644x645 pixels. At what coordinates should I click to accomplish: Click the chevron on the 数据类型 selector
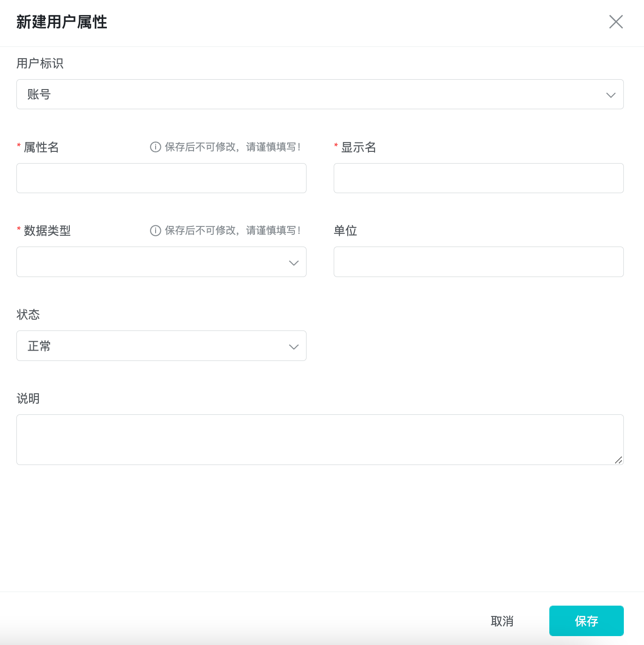293,262
